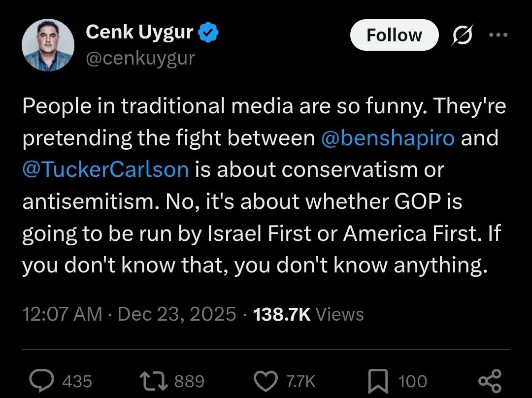Image resolution: width=532 pixels, height=398 pixels.
Task: Open Cenk Uygur's profile picture
Action: (48, 46)
